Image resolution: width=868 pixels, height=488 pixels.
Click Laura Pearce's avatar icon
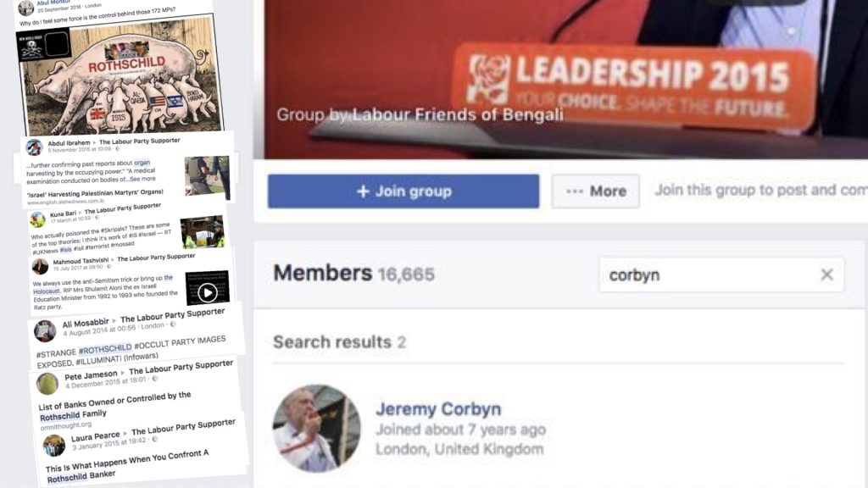coord(54,446)
